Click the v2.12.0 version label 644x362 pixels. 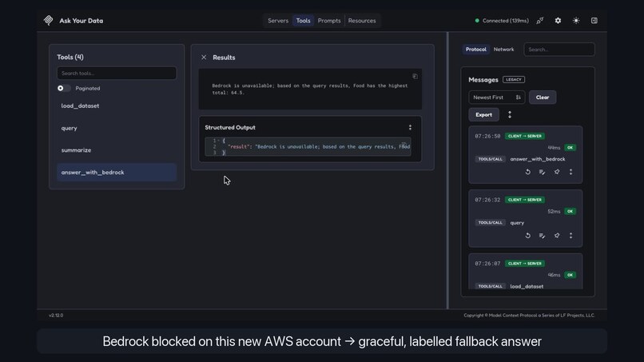pyautogui.click(x=56, y=315)
